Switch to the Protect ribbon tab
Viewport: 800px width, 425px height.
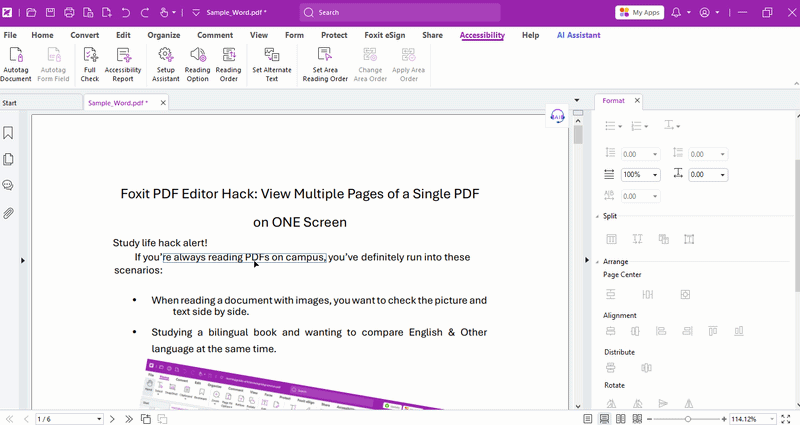[x=334, y=35]
